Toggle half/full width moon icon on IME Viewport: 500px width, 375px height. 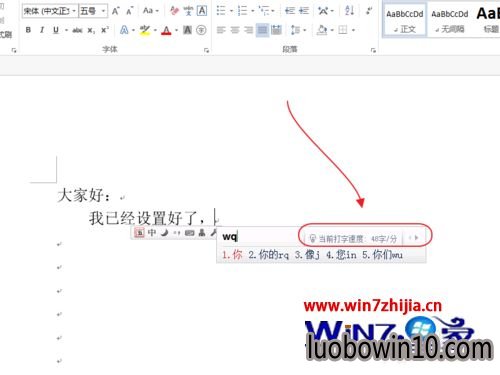[x=164, y=233]
